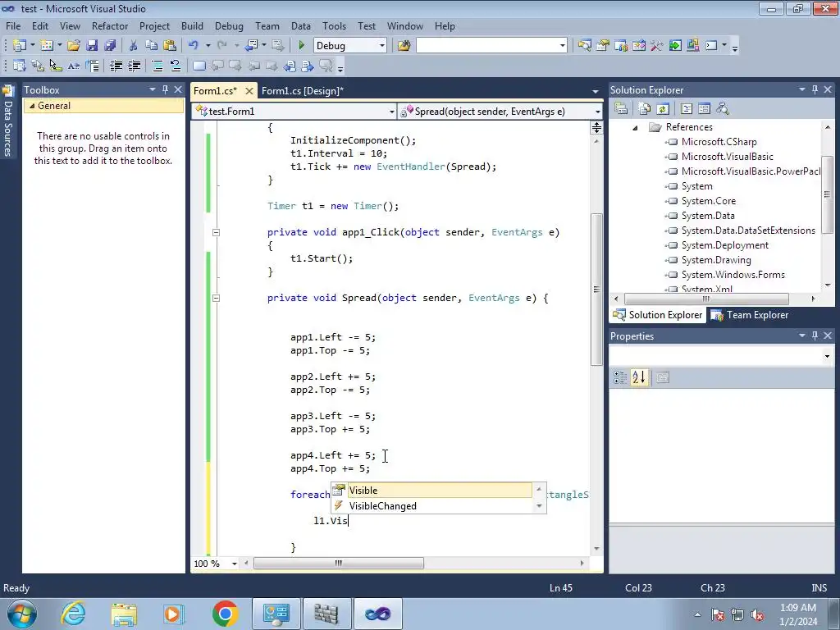Toggle auto-hide pin on Properties panel

click(x=815, y=336)
